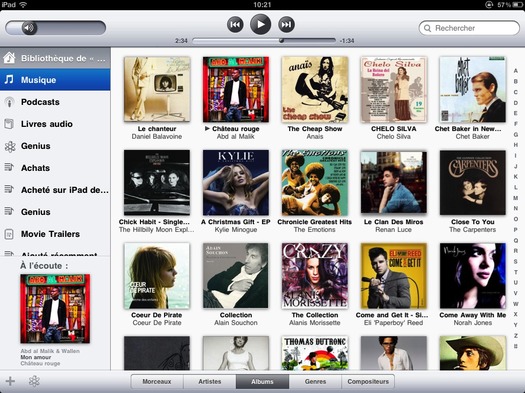
Task: Open Coeur De Pirate album cover
Action: pos(157,276)
